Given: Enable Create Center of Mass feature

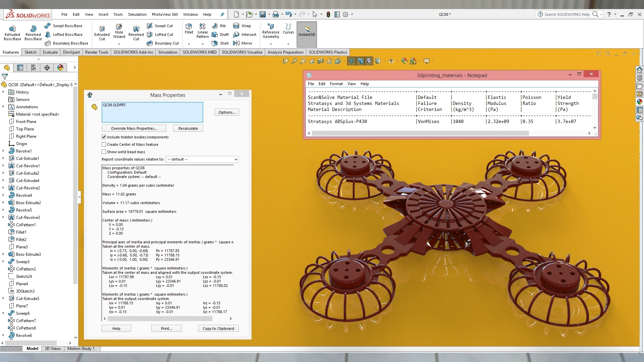Looking at the screenshot, I should (104, 144).
